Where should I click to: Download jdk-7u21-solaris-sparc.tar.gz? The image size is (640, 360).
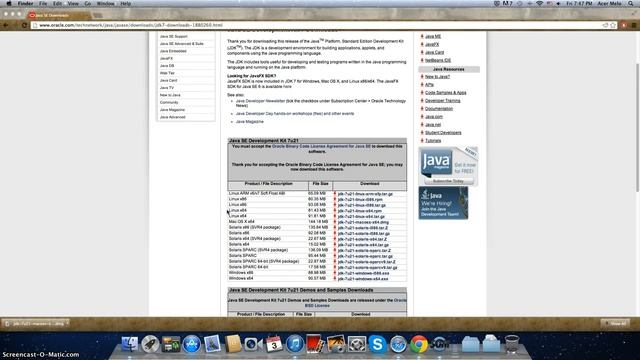365,256
